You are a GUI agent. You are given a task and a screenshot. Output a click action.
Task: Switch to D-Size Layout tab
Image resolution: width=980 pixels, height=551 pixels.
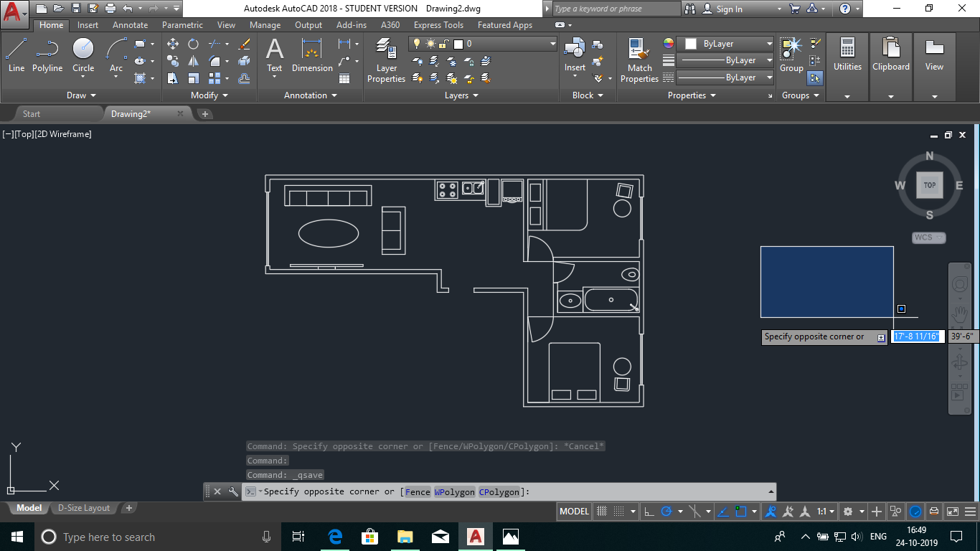(84, 508)
